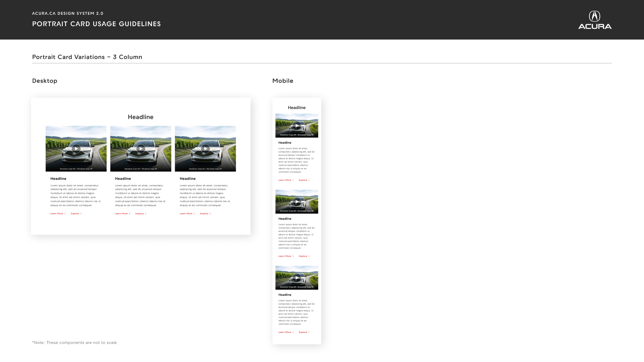This screenshot has height=362, width=644.
Task: Click the Acura logo in header
Action: (595, 20)
